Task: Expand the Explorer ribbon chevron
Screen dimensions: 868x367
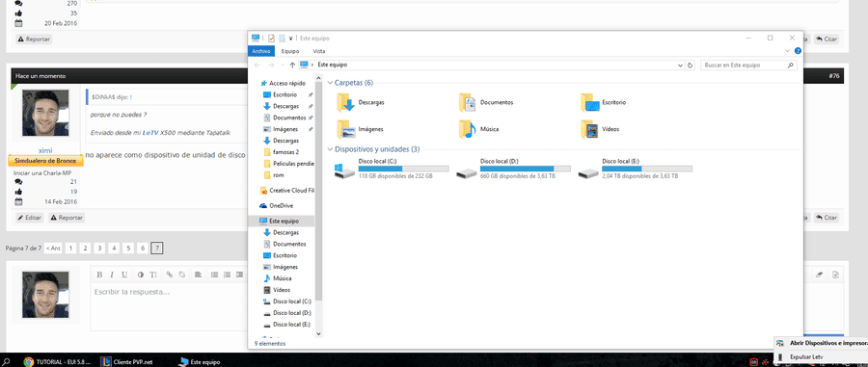Action: tap(788, 51)
